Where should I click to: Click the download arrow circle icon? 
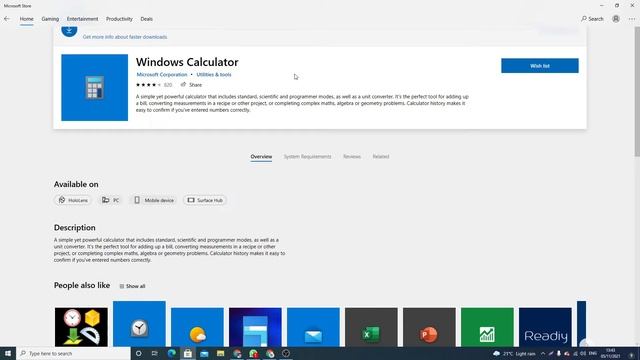[x=69, y=31]
